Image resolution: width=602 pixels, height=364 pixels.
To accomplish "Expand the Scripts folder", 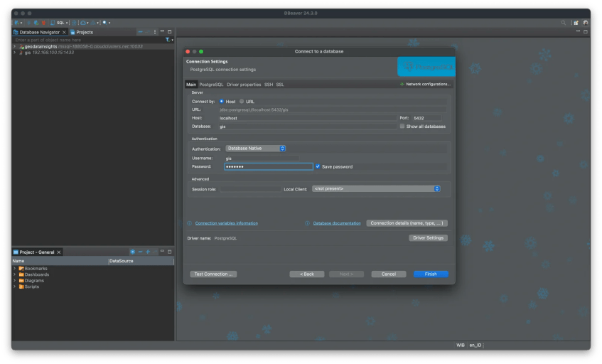I will (x=15, y=287).
